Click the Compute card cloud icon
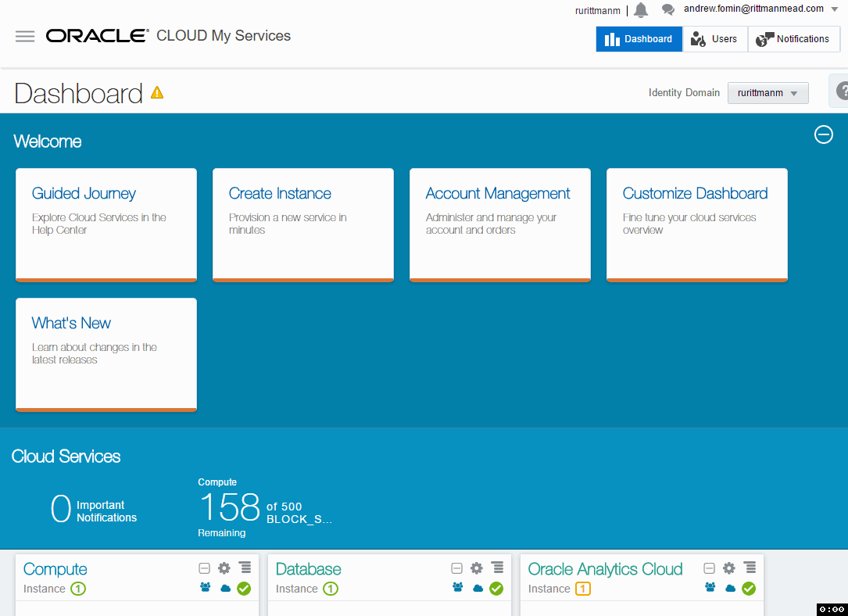Viewport: 848px width, 616px height. 226,588
